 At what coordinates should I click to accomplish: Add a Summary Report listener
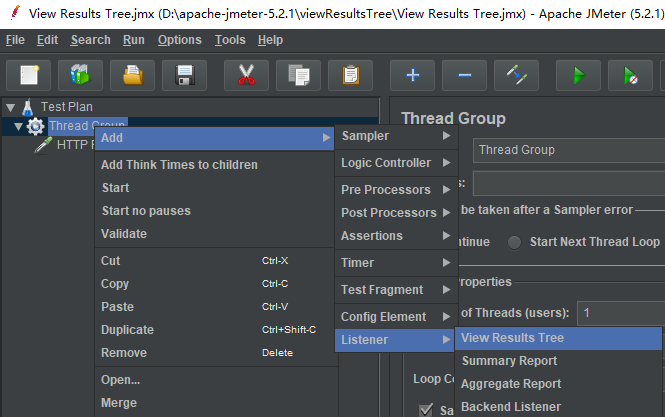pos(558,361)
